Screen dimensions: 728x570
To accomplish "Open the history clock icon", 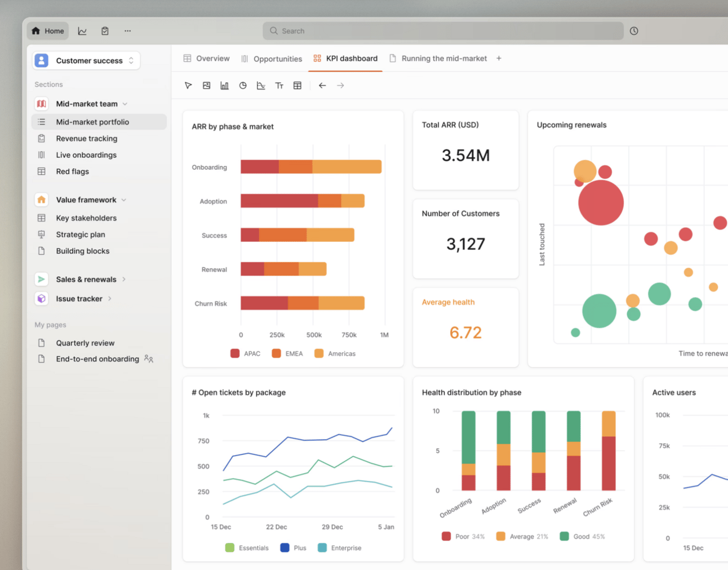I will click(x=634, y=31).
